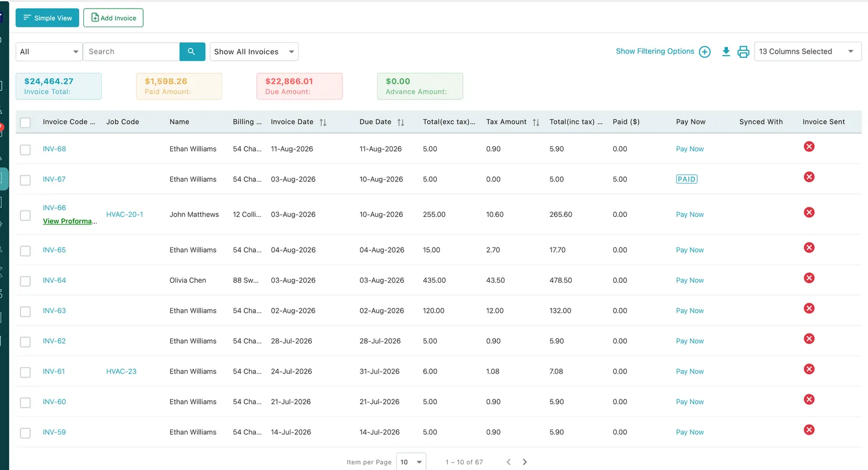Click red not-sent icon for INV-60

[x=809, y=399]
